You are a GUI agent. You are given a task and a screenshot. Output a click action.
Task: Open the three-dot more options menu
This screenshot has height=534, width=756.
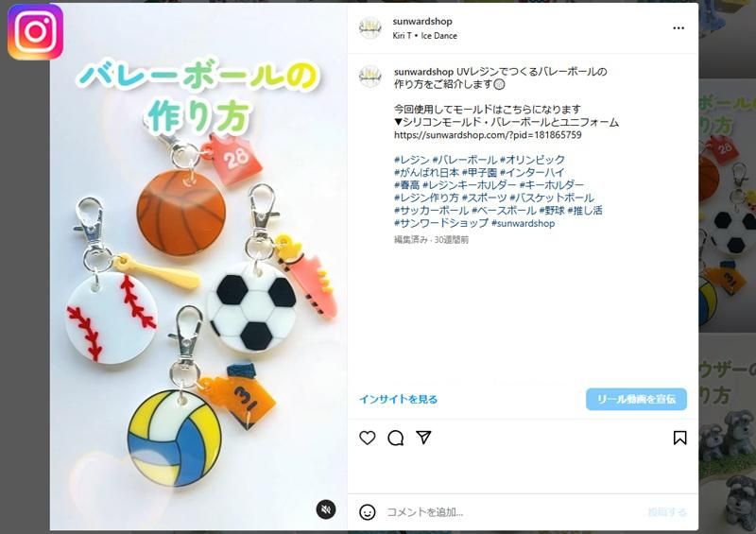tap(679, 28)
